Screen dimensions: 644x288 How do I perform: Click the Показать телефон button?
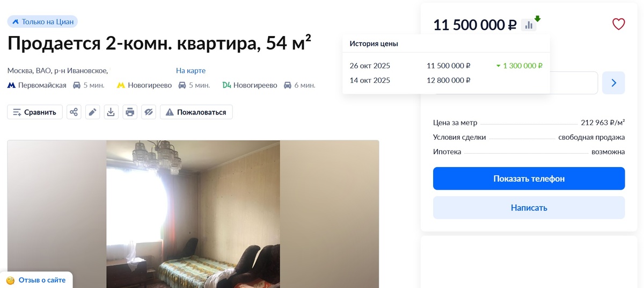coord(529,178)
